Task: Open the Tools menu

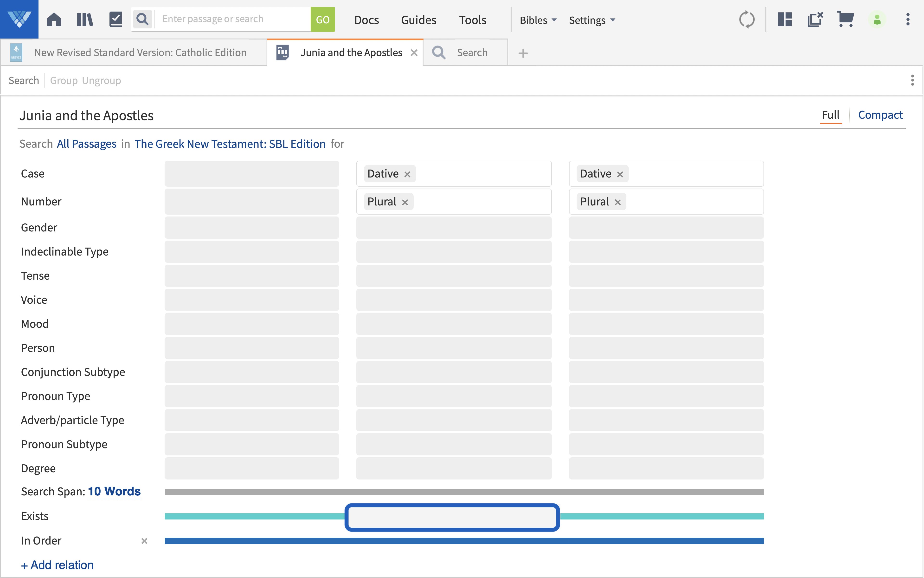Action: [473, 20]
